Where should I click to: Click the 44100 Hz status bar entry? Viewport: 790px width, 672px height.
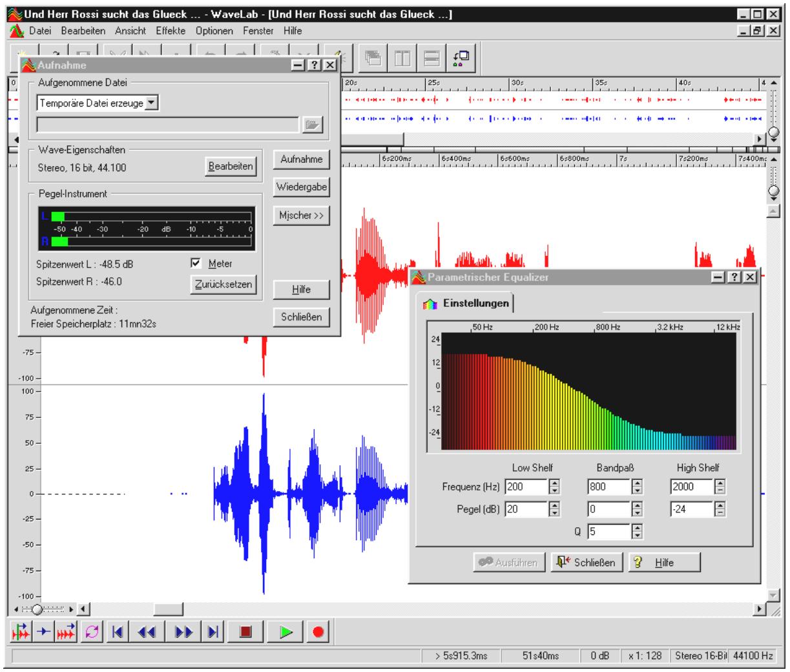[x=753, y=656]
